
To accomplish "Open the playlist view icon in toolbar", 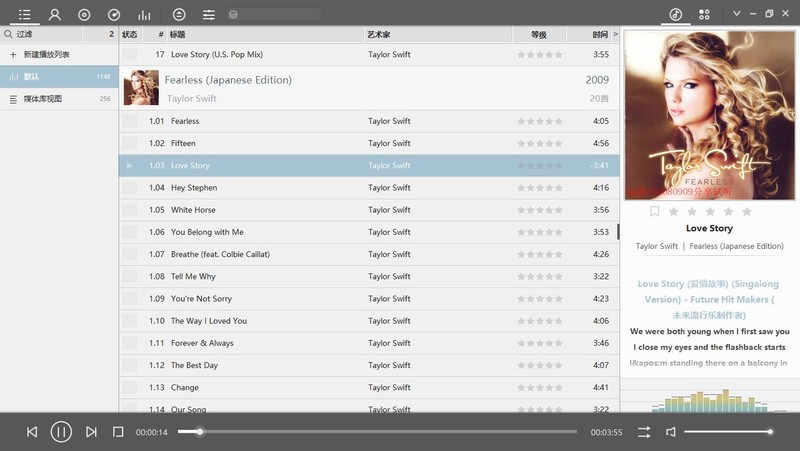I will (x=24, y=14).
